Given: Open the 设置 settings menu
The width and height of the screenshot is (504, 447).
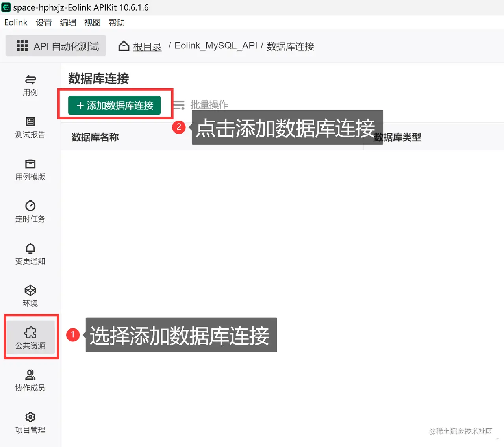Looking at the screenshot, I should (x=44, y=22).
